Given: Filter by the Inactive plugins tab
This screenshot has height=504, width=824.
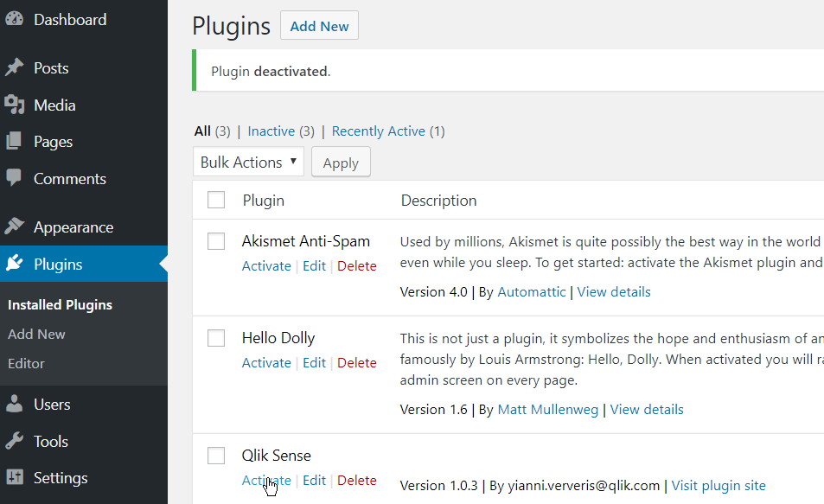Looking at the screenshot, I should click(271, 131).
